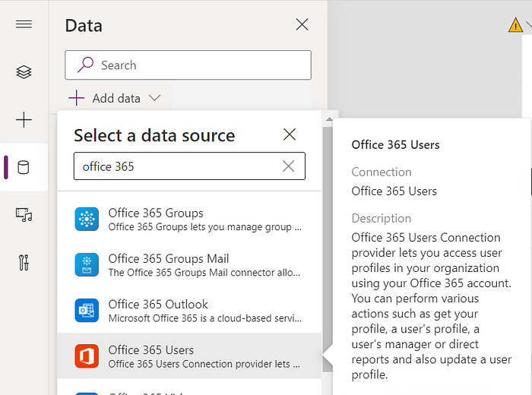
Task: Click the Add data plus icon
Action: 76,98
